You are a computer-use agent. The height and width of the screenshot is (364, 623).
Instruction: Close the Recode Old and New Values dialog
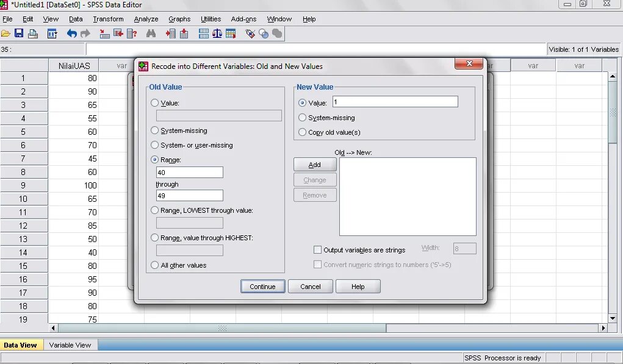coord(469,63)
